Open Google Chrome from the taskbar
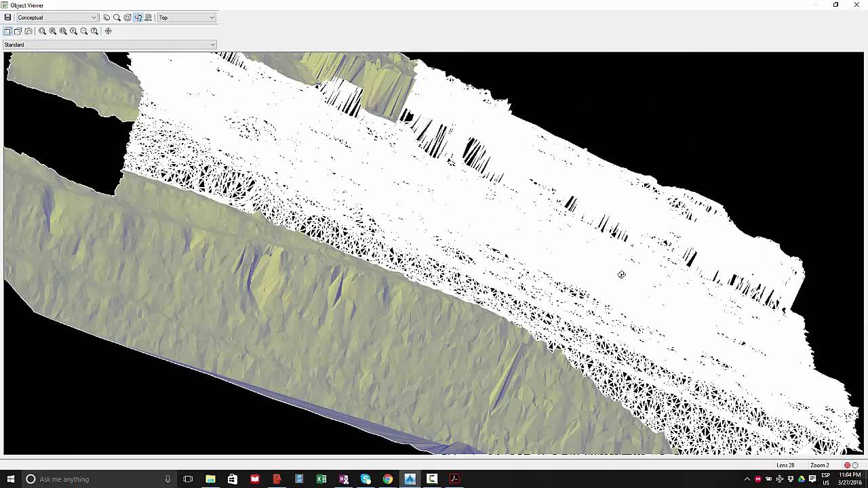The width and height of the screenshot is (868, 488). tap(388, 479)
